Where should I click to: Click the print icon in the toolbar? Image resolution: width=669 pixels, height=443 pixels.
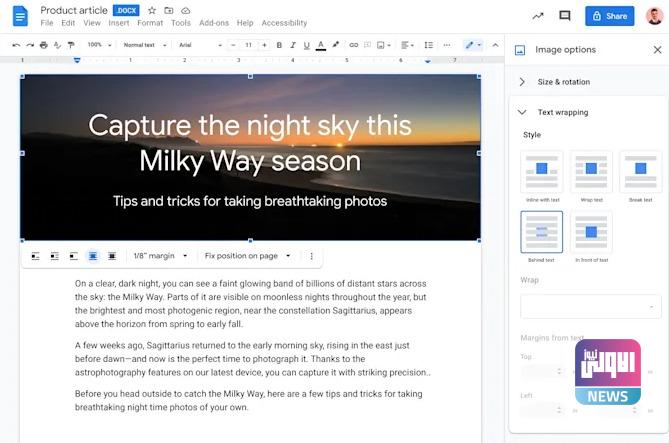(42, 45)
